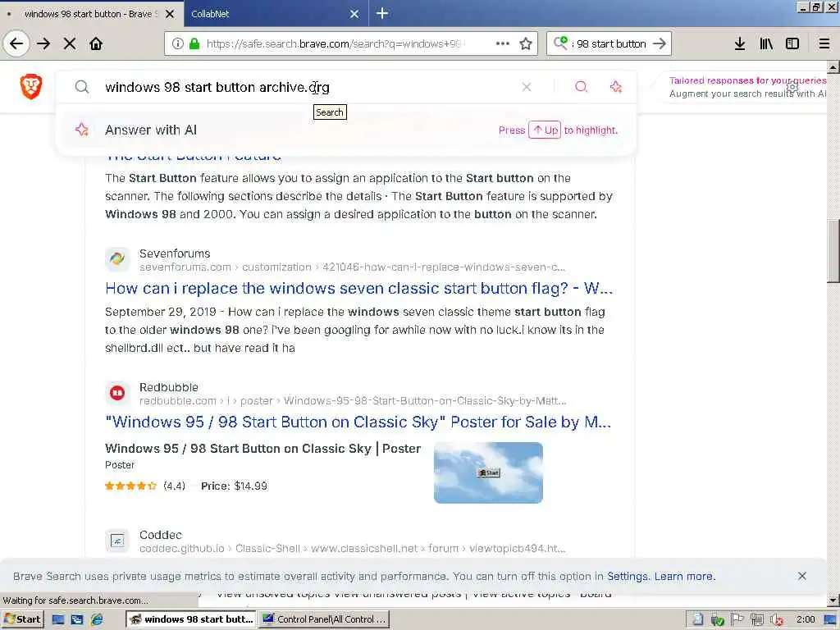Open the Windows Start menu
The width and height of the screenshot is (840, 630).
click(22, 619)
